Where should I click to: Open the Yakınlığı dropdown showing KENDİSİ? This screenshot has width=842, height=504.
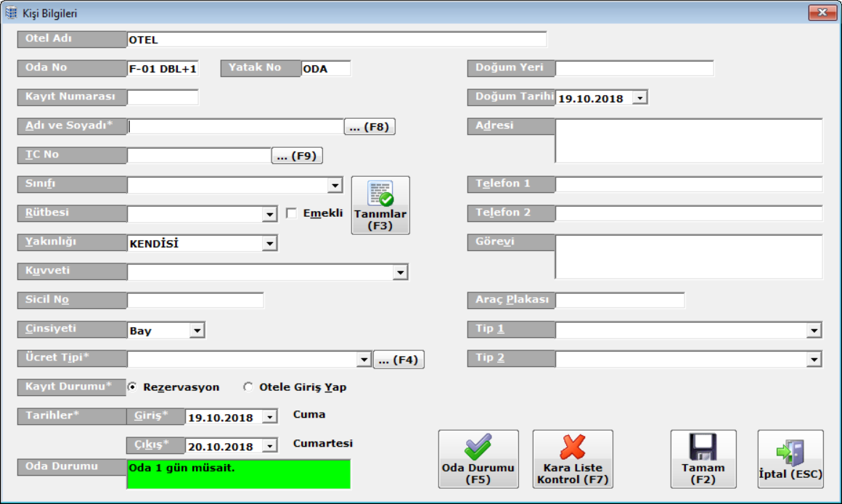pyautogui.click(x=269, y=244)
